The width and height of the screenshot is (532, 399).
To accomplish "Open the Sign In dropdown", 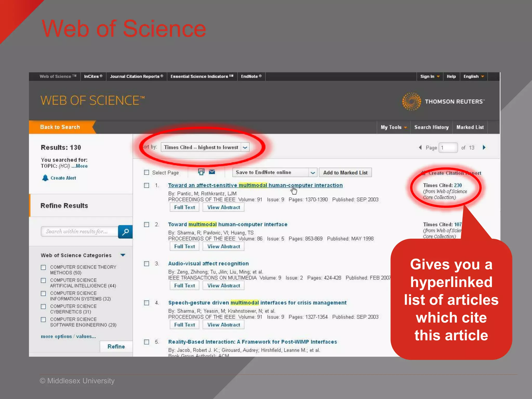I will click(x=430, y=76).
